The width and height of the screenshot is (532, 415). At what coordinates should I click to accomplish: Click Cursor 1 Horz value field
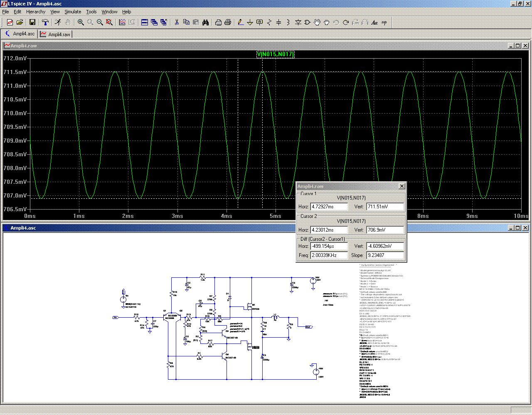click(x=329, y=207)
